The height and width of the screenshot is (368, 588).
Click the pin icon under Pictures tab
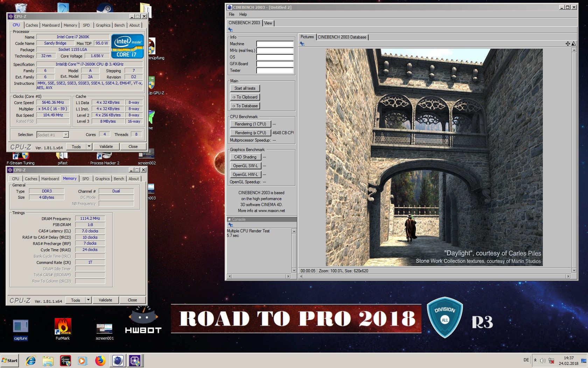tap(302, 44)
